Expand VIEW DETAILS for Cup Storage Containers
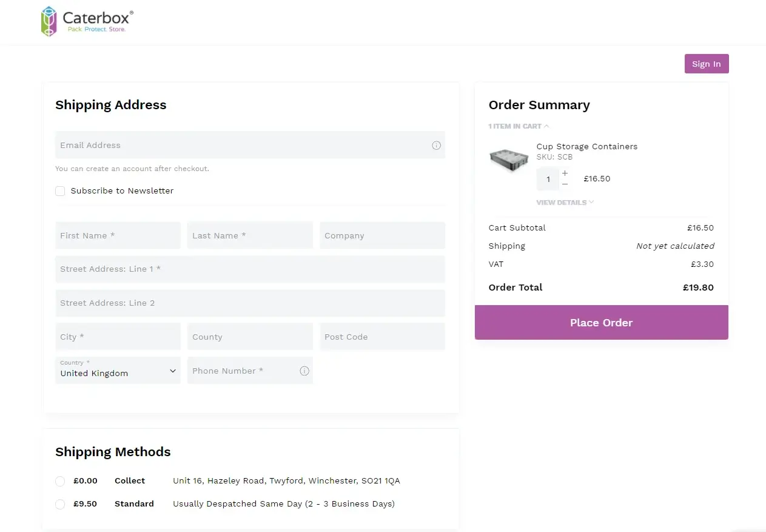 [564, 202]
